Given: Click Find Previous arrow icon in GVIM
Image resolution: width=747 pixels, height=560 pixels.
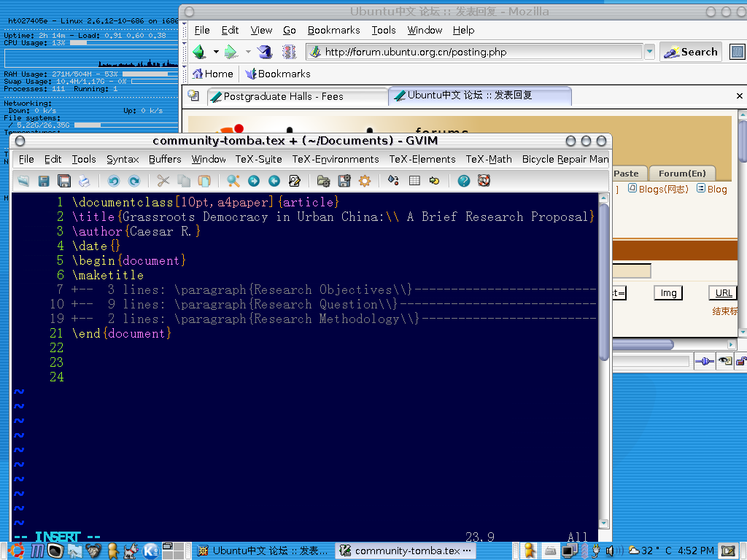Looking at the screenshot, I should [274, 181].
